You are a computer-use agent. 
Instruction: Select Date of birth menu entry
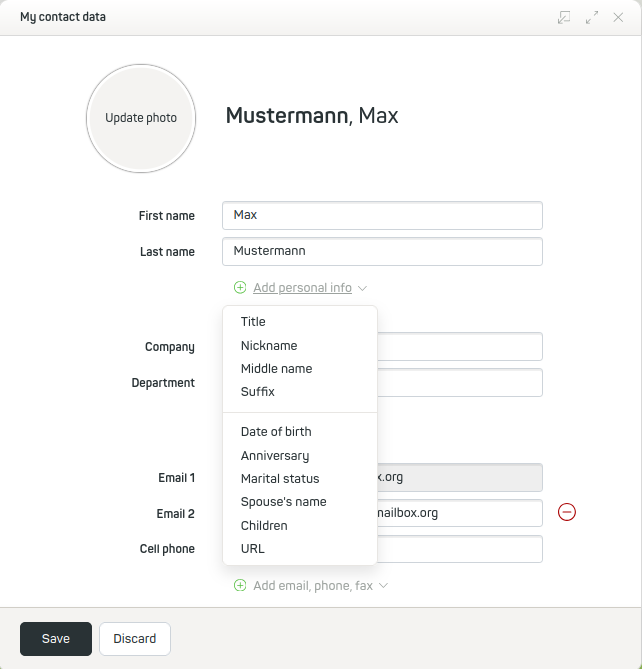click(276, 432)
